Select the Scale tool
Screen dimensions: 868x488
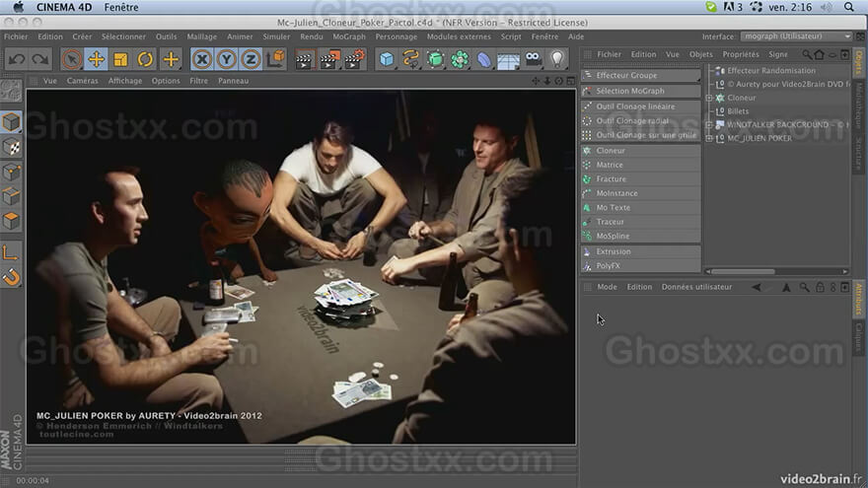point(120,59)
